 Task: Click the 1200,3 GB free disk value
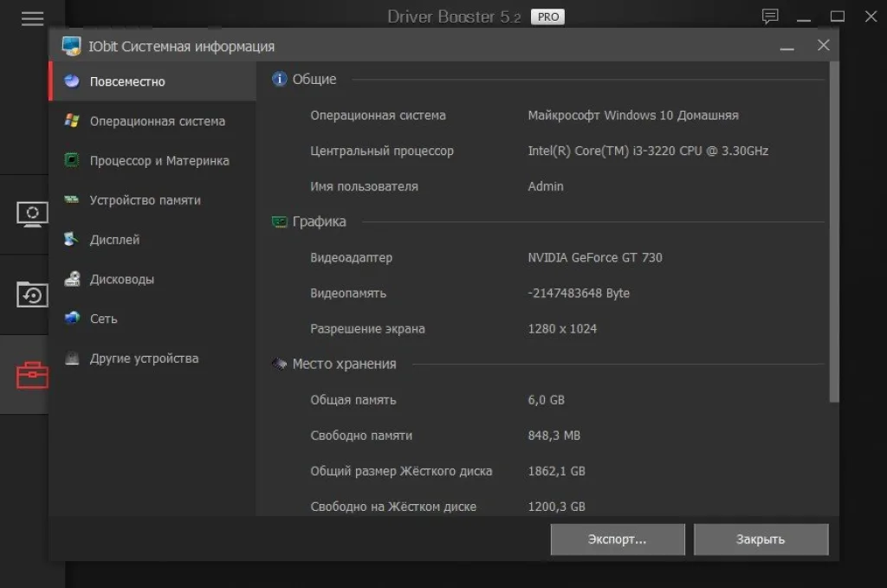pyautogui.click(x=556, y=507)
